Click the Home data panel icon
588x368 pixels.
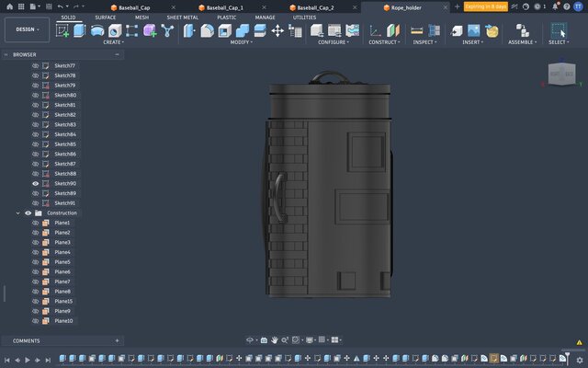point(10,6)
